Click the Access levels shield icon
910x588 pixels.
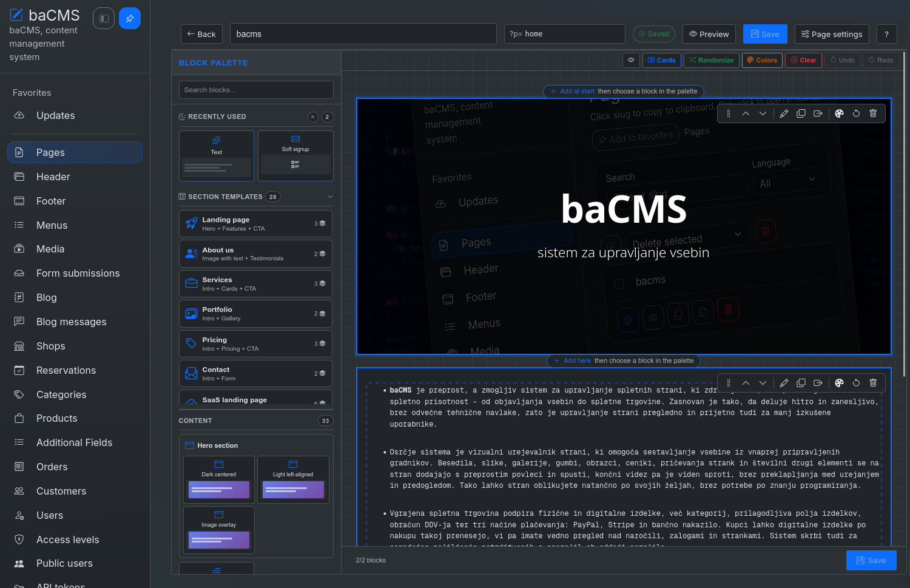click(x=19, y=539)
